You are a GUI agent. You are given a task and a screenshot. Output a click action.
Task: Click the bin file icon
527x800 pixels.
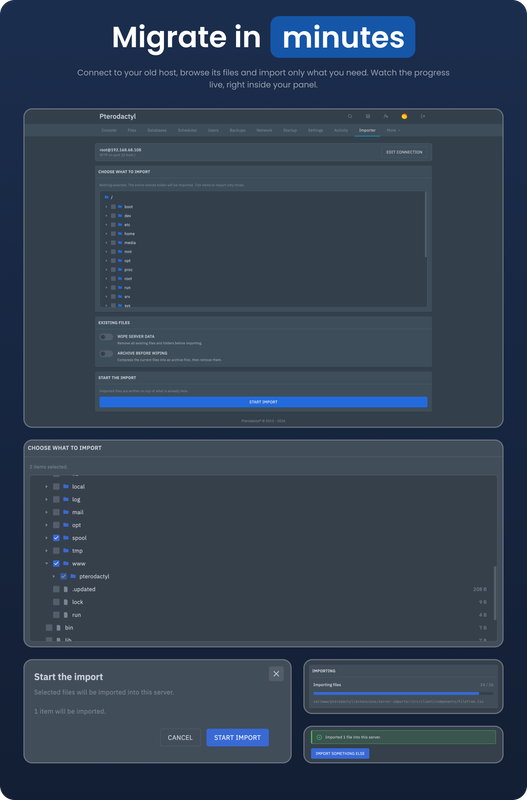tap(58, 628)
